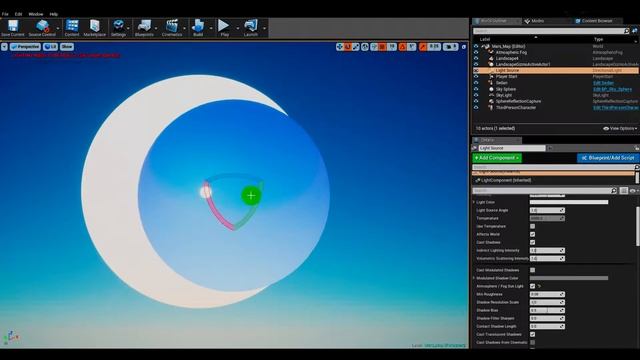Viewport: 640px width, 360px height.
Task: Open the property matrix grid icon in Details
Action: (x=624, y=191)
